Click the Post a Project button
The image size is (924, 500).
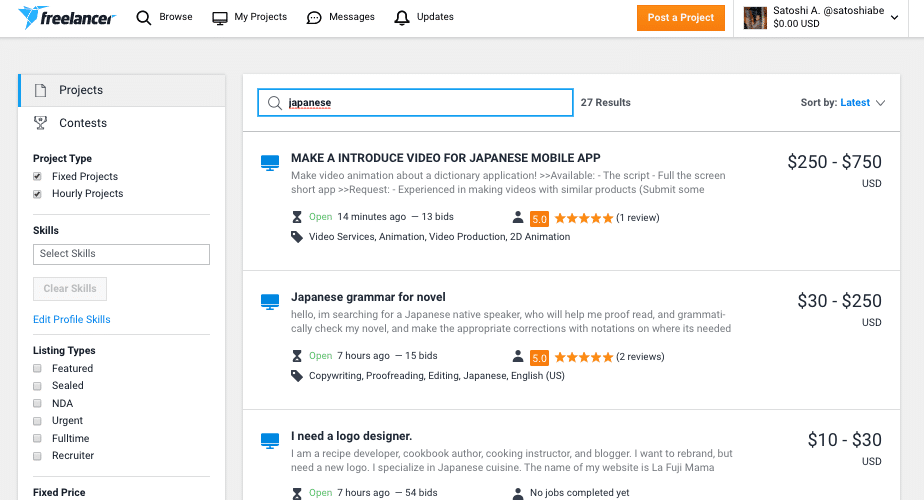click(681, 18)
